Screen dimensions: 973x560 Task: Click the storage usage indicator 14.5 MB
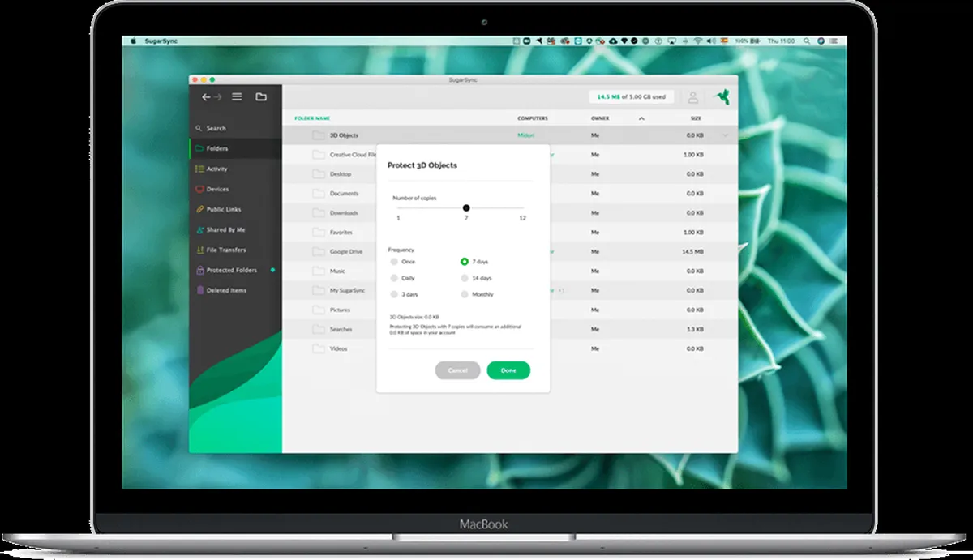[632, 96]
